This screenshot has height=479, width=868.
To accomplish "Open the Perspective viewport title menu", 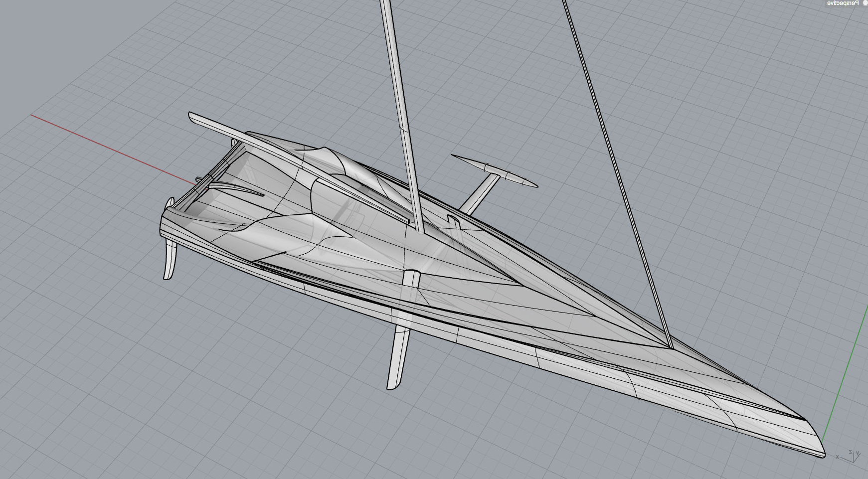I will pos(842,3).
